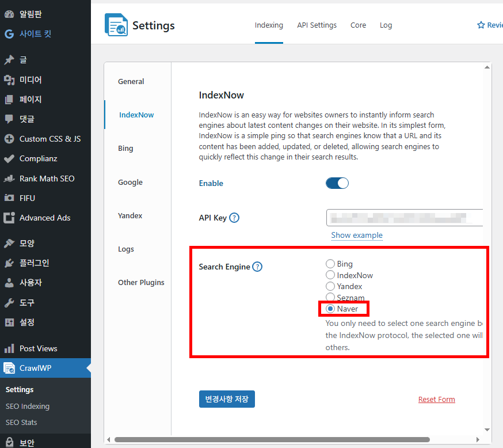Viewport: 503px width, 448px height.
Task: Click the 사용자 users icon
Action: (x=9, y=282)
